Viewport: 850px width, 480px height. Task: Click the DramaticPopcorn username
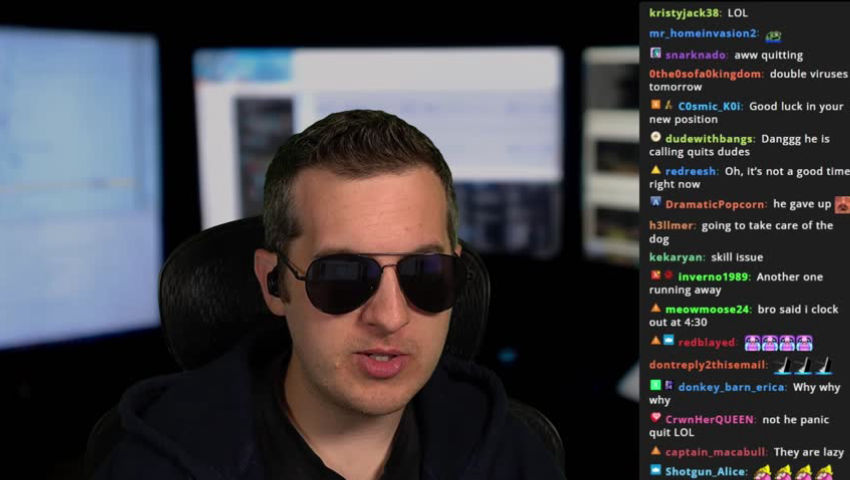(716, 204)
